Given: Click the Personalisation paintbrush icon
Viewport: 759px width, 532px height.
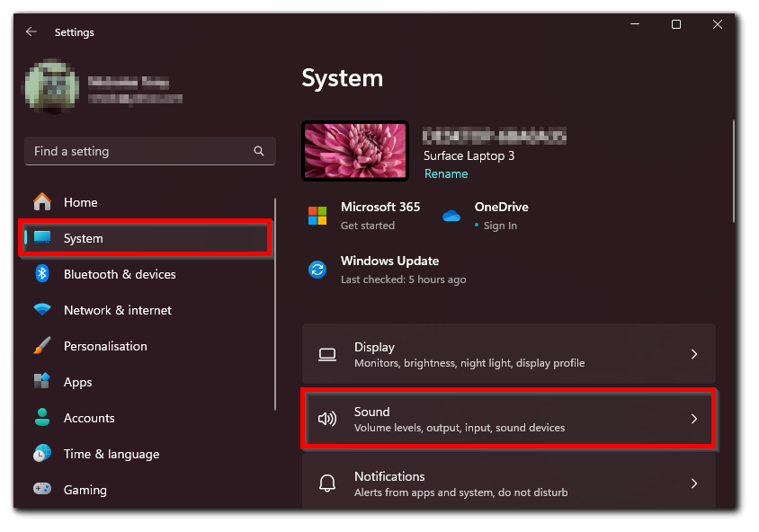Looking at the screenshot, I should point(42,346).
